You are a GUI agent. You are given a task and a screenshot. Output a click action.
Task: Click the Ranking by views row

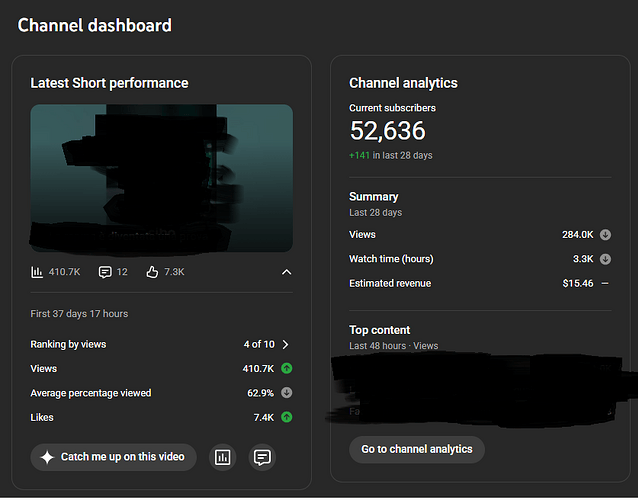coord(162,345)
